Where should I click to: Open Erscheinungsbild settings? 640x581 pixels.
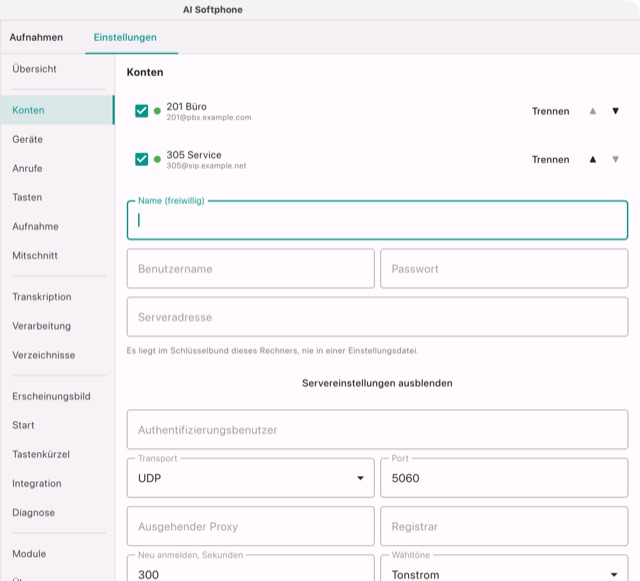58,396
